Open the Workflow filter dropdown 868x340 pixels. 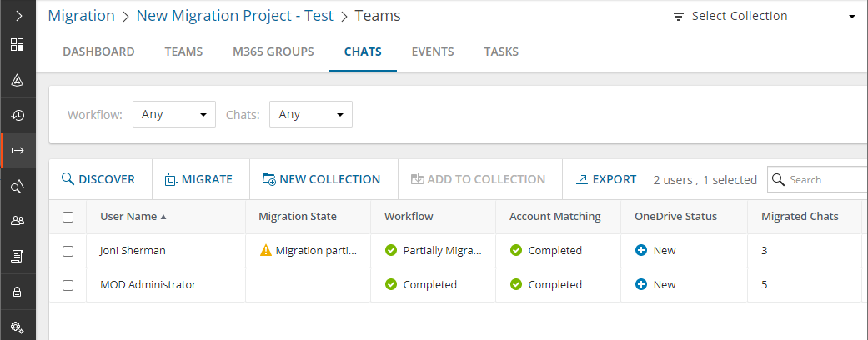[x=174, y=114]
